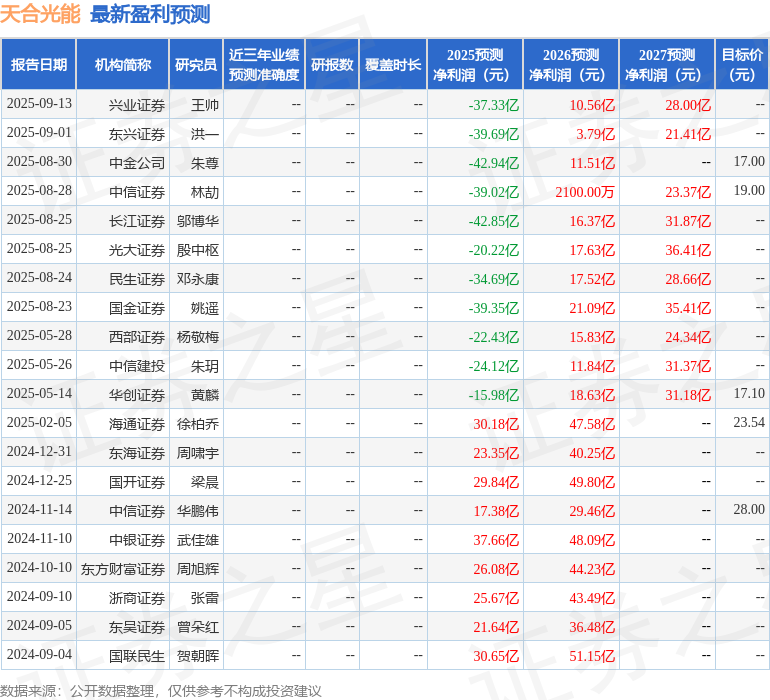Click 中金公司 in the institution column
This screenshot has height=700, width=770.
pos(137,162)
